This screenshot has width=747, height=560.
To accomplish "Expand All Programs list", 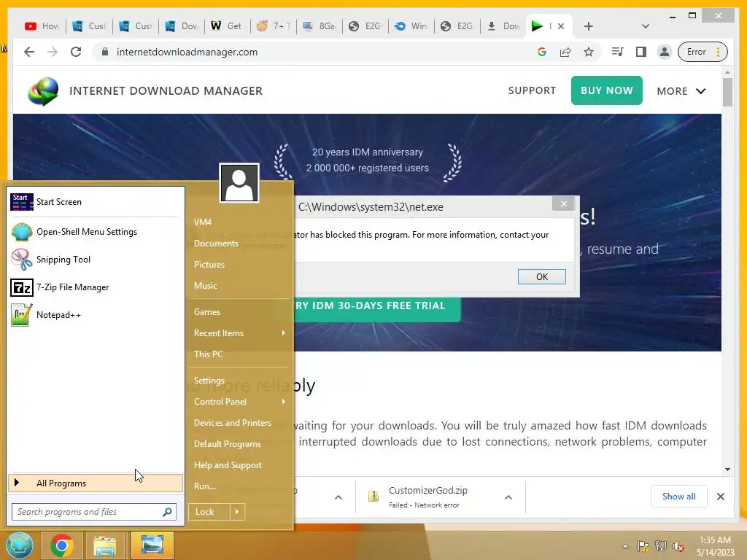I will point(96,483).
